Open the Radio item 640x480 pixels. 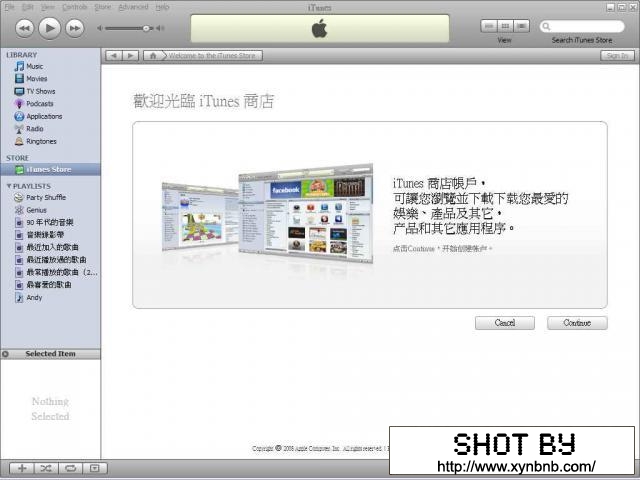[x=34, y=129]
